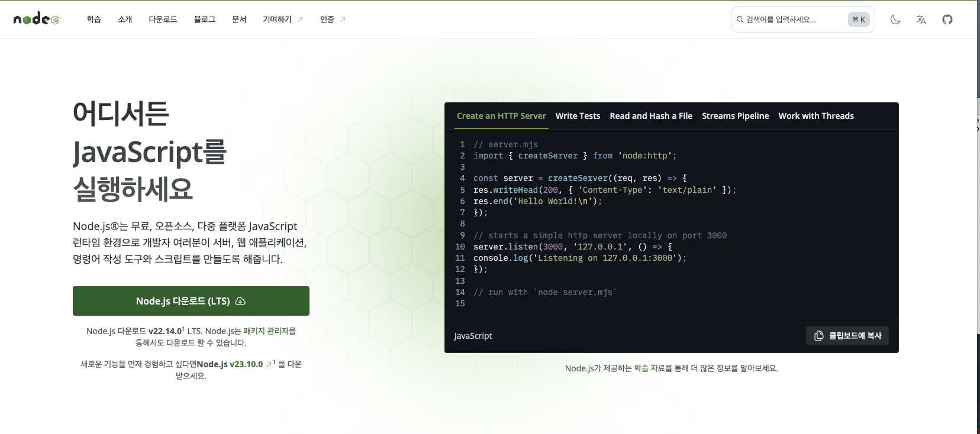Open the GitHub icon link
This screenshot has width=980, height=434.
pos(947,20)
